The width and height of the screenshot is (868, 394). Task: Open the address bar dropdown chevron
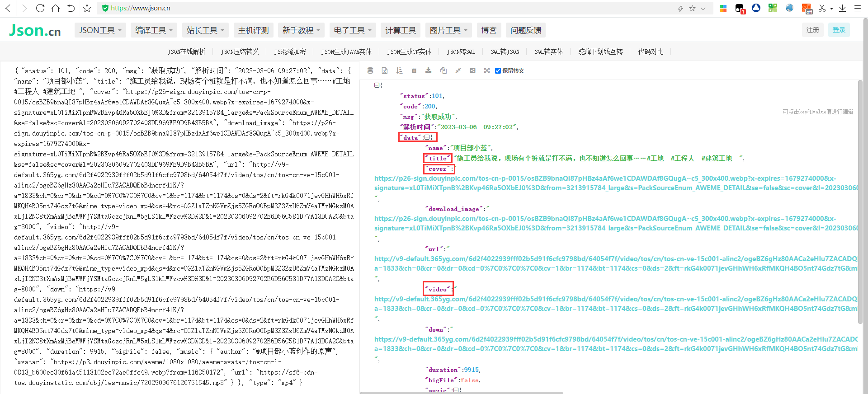[x=703, y=9]
